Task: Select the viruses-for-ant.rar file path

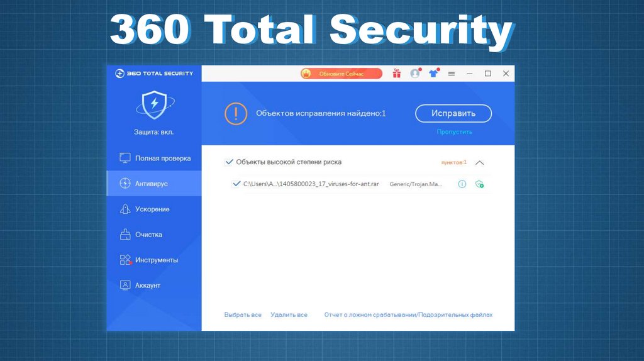Action: pos(311,184)
